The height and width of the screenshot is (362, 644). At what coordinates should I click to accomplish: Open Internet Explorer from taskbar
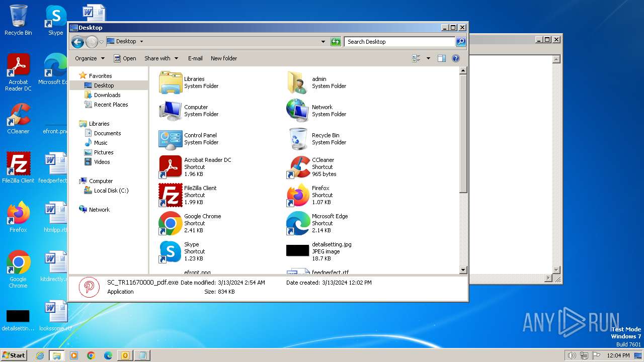(40, 355)
